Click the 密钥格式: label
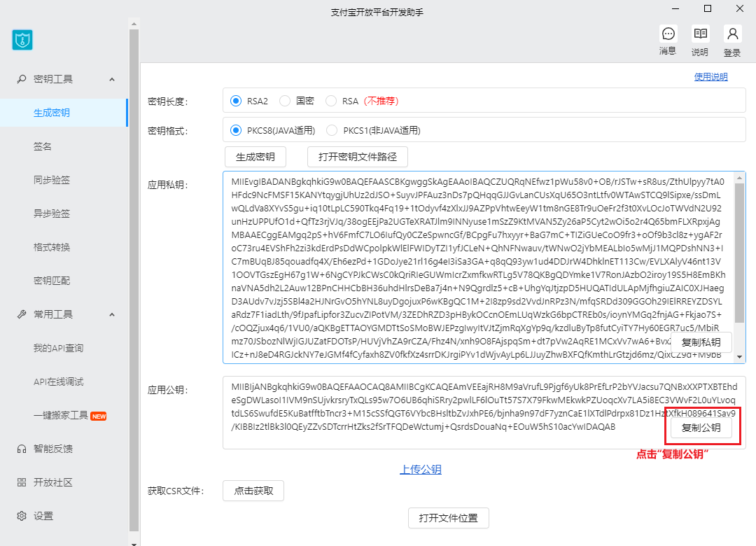The height and width of the screenshot is (546, 756). pyautogui.click(x=167, y=131)
